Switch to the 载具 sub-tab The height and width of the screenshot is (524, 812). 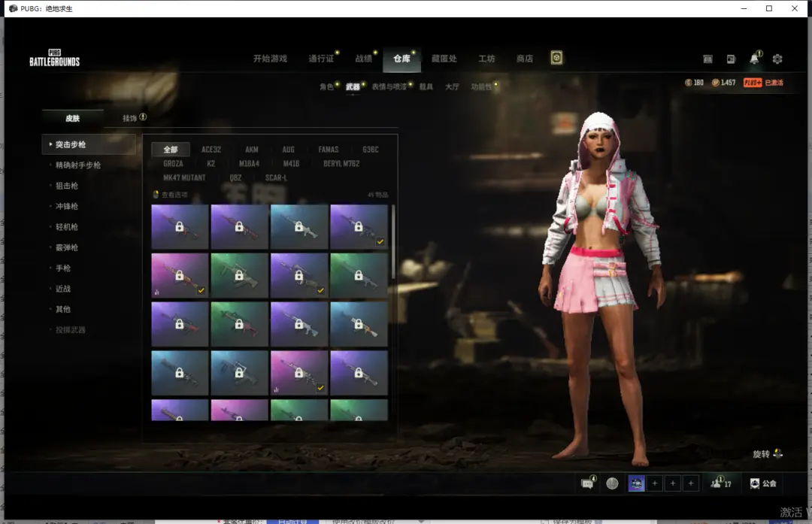coord(426,86)
